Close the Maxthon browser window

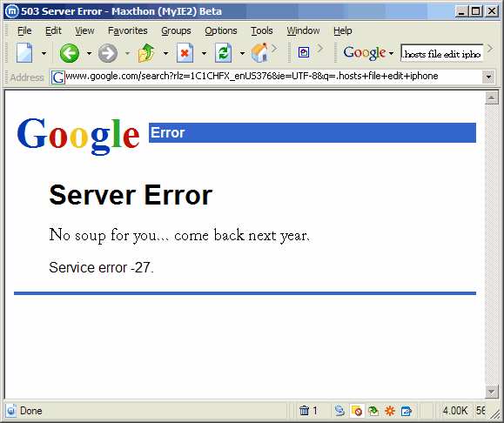(492, 11)
